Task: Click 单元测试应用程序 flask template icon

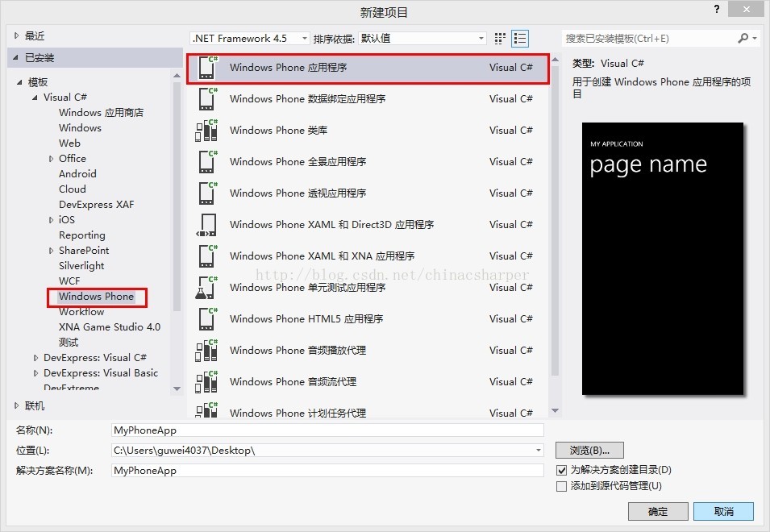Action: [x=206, y=288]
